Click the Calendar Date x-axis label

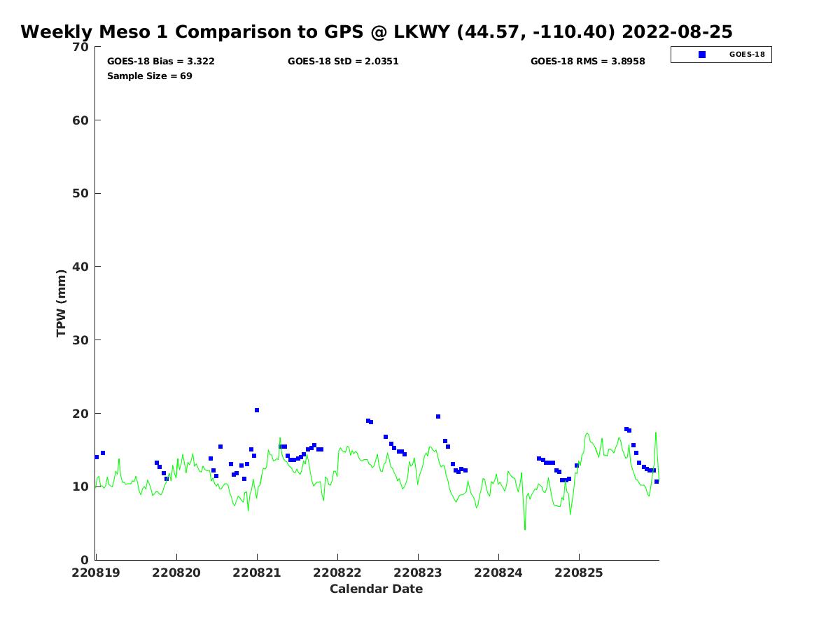(x=377, y=589)
